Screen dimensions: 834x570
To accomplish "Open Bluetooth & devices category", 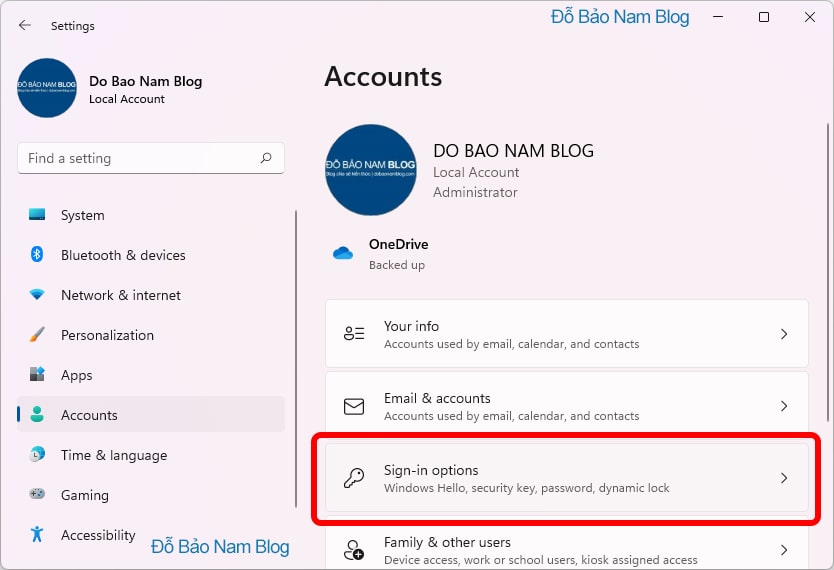I will point(151,255).
